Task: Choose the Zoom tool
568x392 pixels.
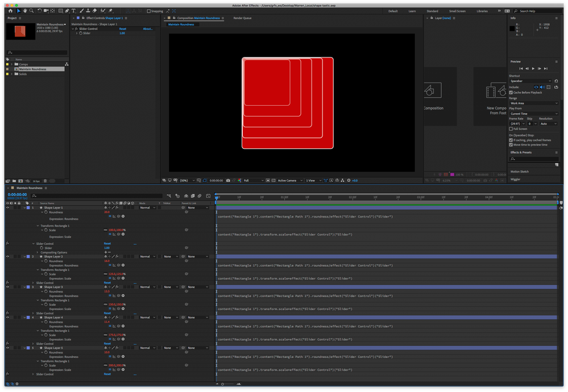Action: (x=31, y=11)
